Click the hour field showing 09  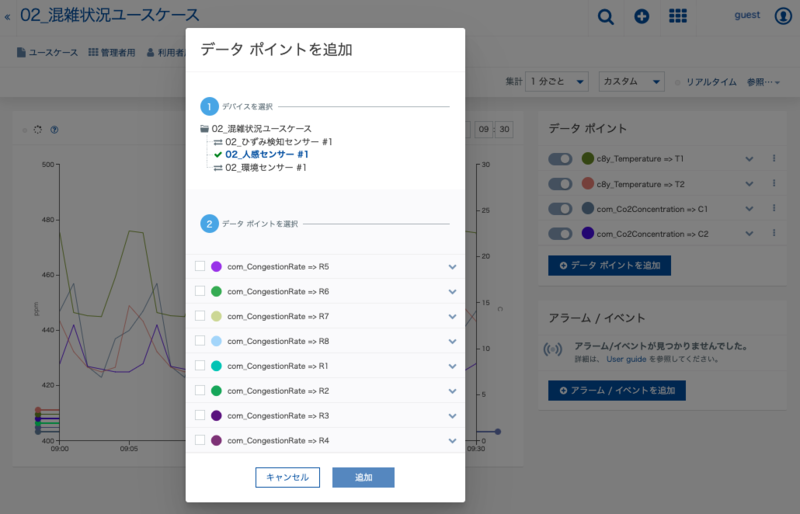coord(484,129)
